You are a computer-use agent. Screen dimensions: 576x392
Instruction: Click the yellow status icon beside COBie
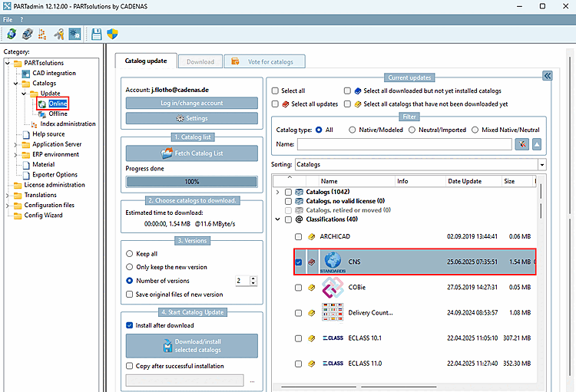[312, 288]
